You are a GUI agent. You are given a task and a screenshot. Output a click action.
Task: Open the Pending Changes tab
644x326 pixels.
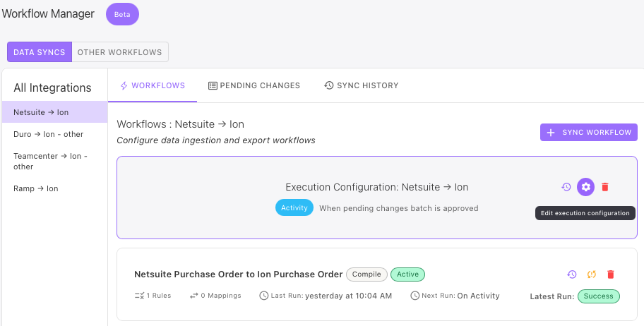click(x=254, y=85)
